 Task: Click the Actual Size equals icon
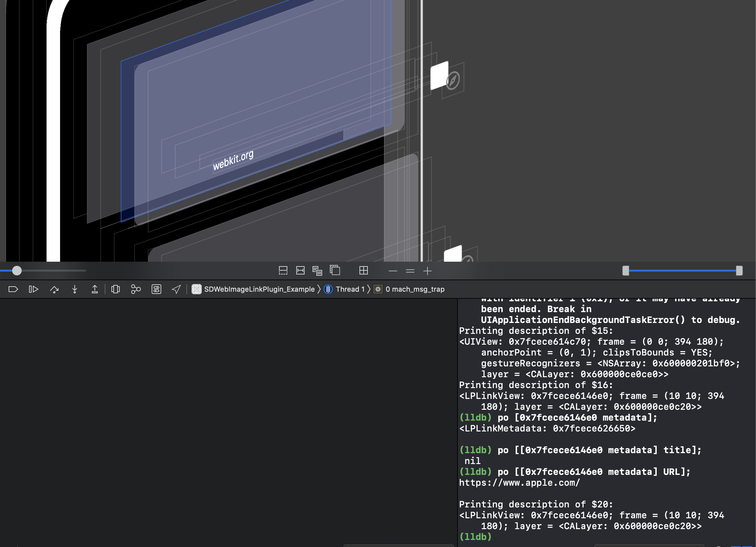tap(410, 271)
